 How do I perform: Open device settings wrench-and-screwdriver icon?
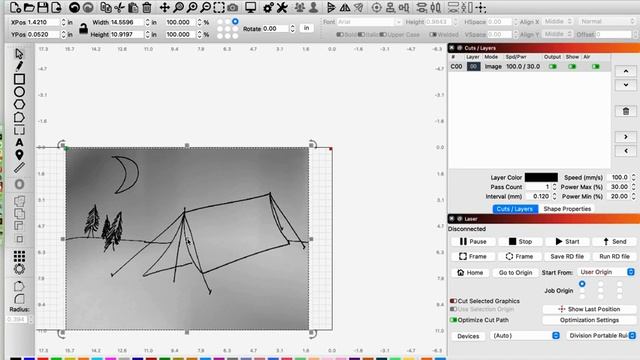pyautogui.click(x=282, y=7)
